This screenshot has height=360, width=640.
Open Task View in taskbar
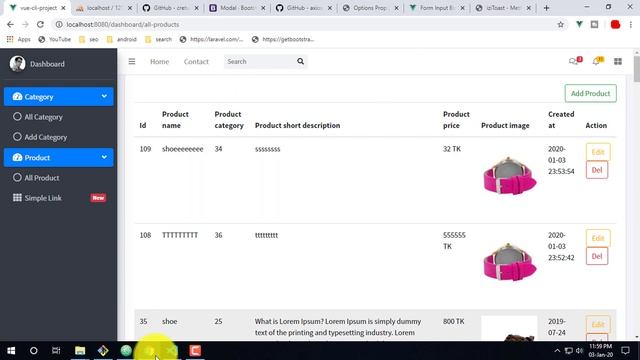click(56, 351)
